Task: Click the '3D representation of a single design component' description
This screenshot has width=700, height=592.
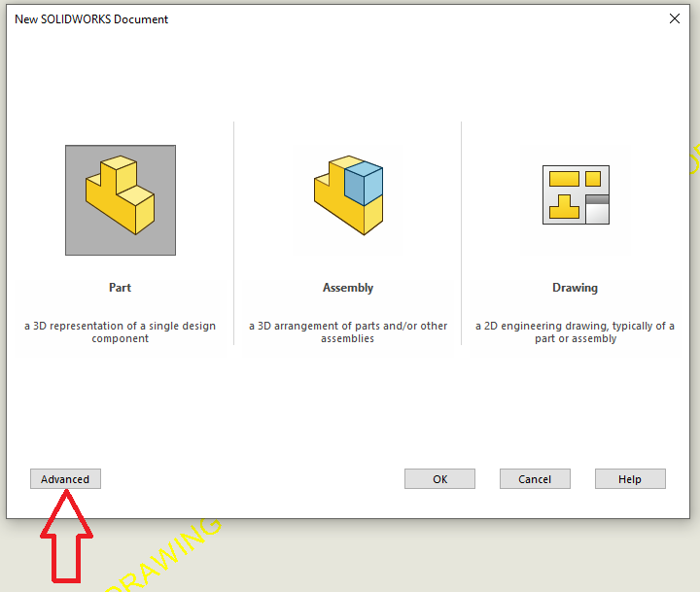Action: point(121,332)
